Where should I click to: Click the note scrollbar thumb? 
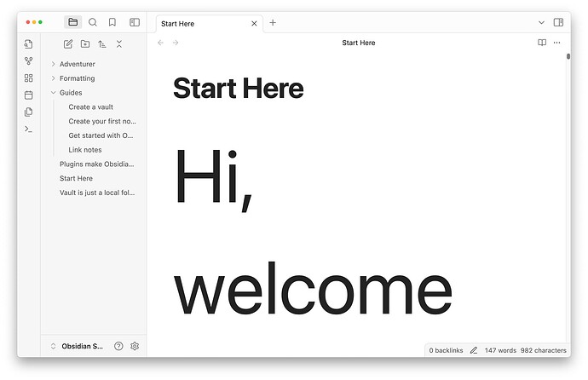coord(568,56)
